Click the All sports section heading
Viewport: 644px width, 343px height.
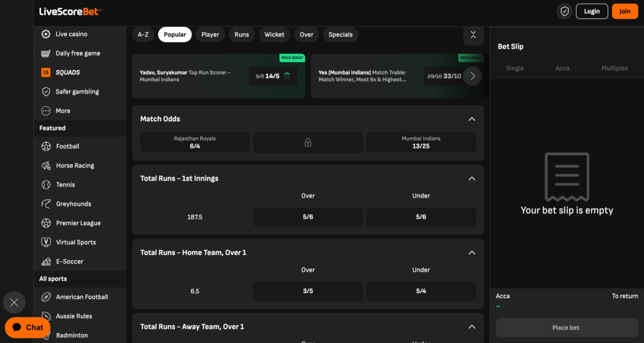pyautogui.click(x=53, y=279)
